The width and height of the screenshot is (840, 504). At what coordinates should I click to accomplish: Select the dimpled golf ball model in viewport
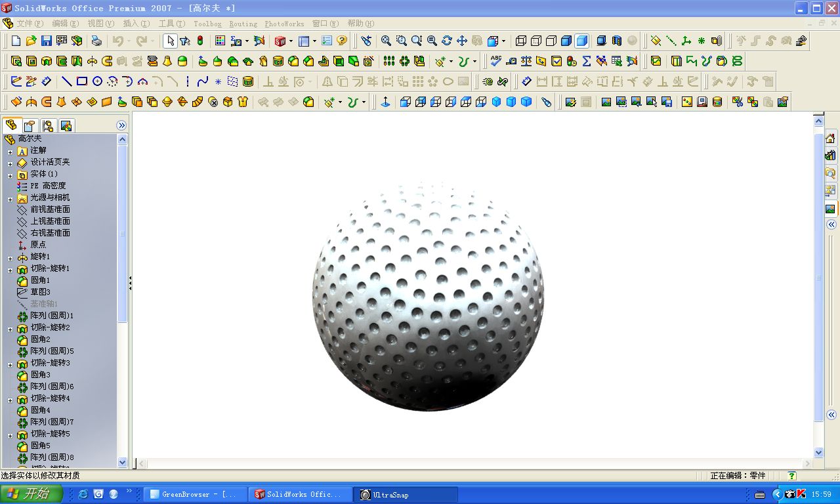tap(428, 296)
